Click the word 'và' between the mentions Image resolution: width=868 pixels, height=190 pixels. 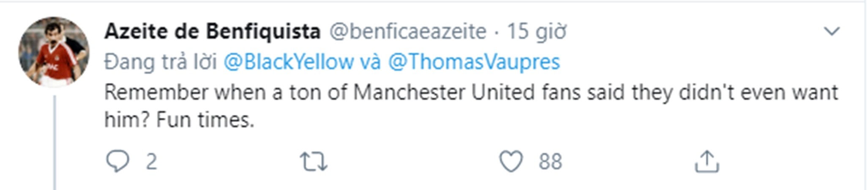pos(371,62)
